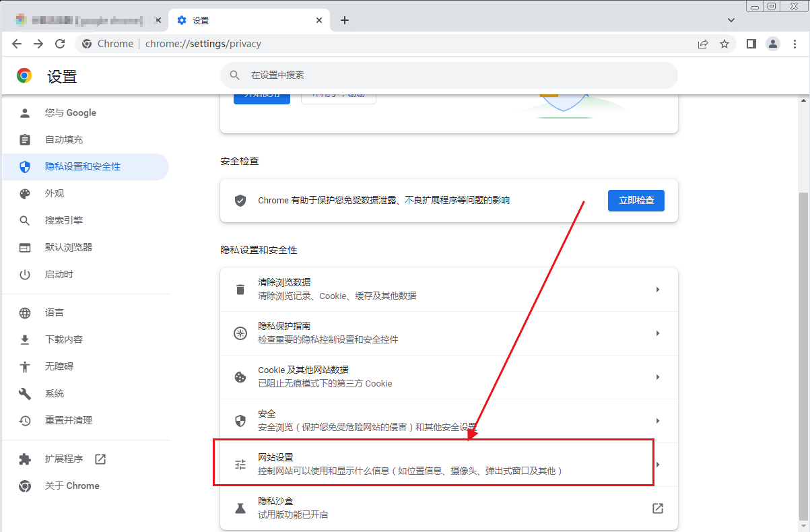Click the compass icon beside 隐私保护指南
This screenshot has height=532, width=810.
coord(240,333)
